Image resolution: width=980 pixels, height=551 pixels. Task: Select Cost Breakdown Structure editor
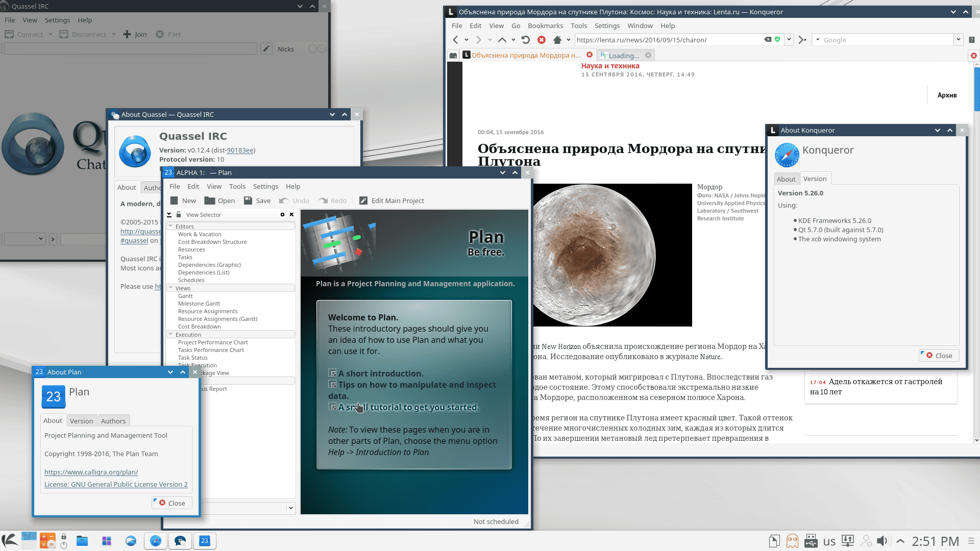pyautogui.click(x=212, y=242)
